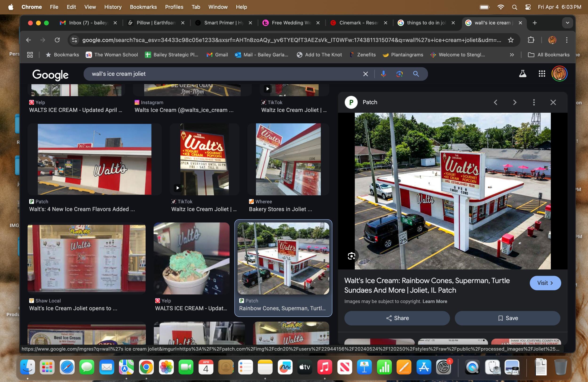Open more options in image preview panel

(534, 102)
